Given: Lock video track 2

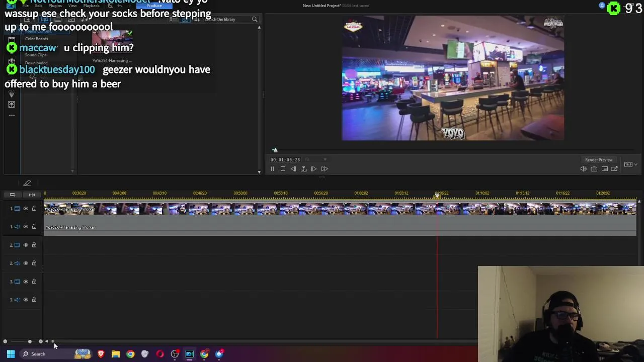Looking at the screenshot, I should tap(34, 245).
